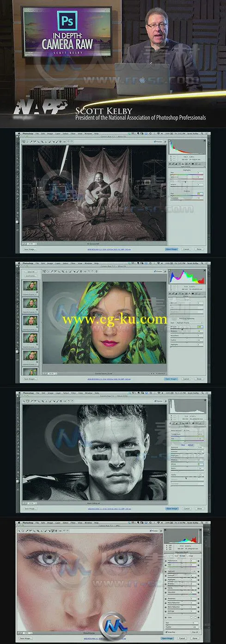This screenshot has width=226, height=644.
Task: Select Erase radio button in Adjustment Brush panel
Action: [188, 556]
